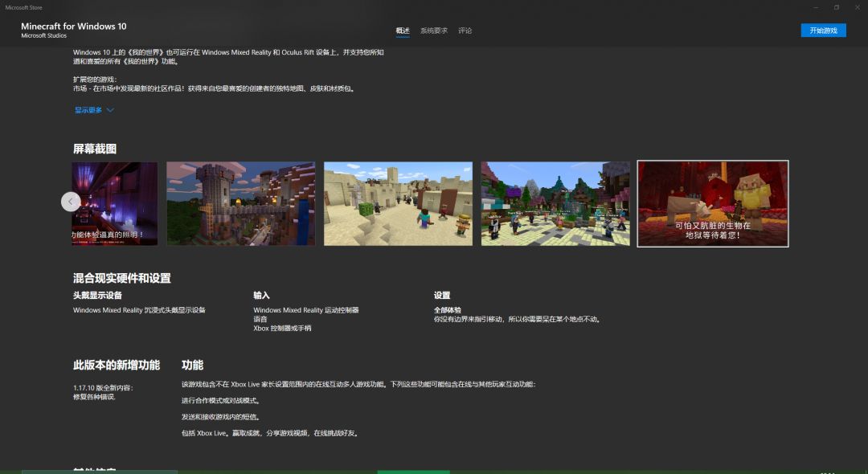
Task: Open the 系统要求 tab
Action: (x=433, y=31)
